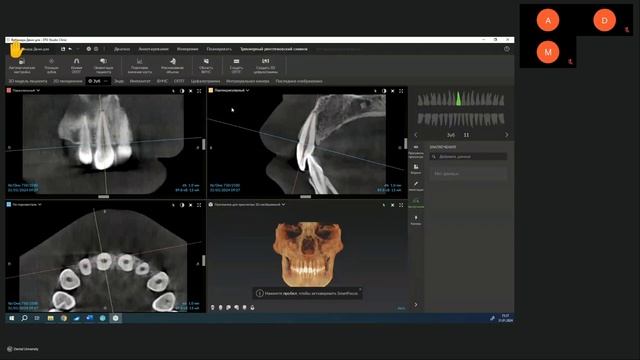Screen dimensions: 640x360
Task: Dismiss the SmartFocus hint message
Action: (x=360, y=289)
